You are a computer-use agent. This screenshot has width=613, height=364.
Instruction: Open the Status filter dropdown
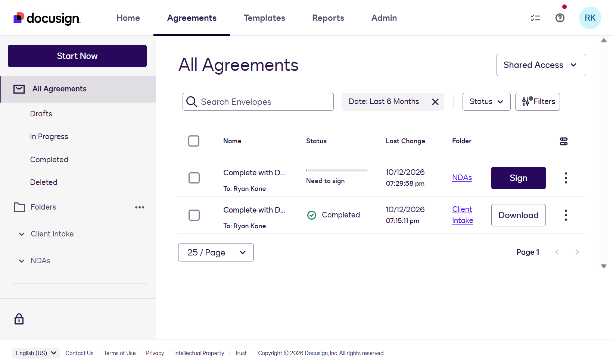coord(486,102)
